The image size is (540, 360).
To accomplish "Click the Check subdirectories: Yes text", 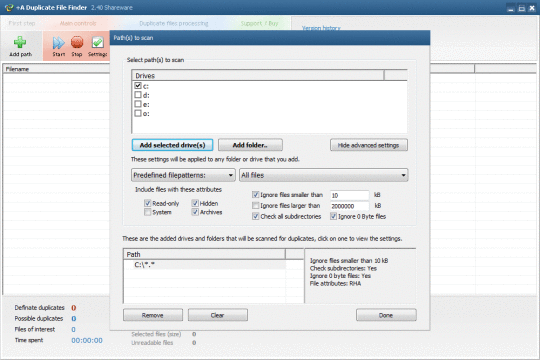I will pos(343,268).
